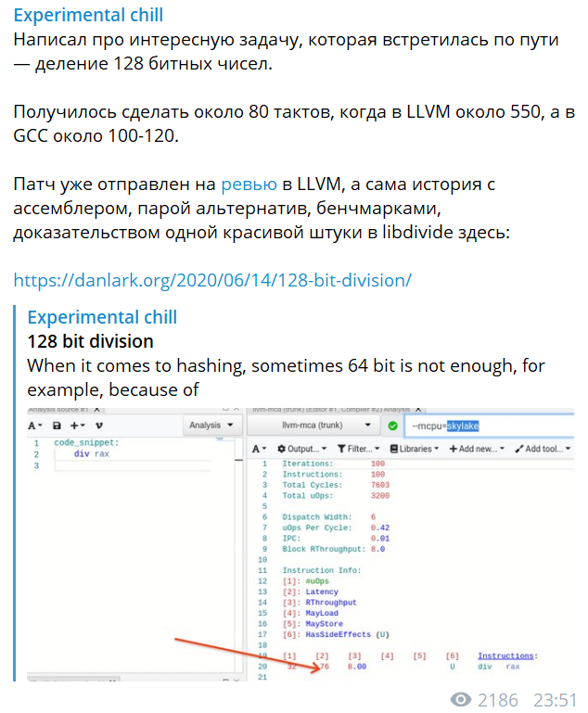Click the Experimental chill link preview header
The height and width of the screenshot is (713, 588).
click(102, 318)
